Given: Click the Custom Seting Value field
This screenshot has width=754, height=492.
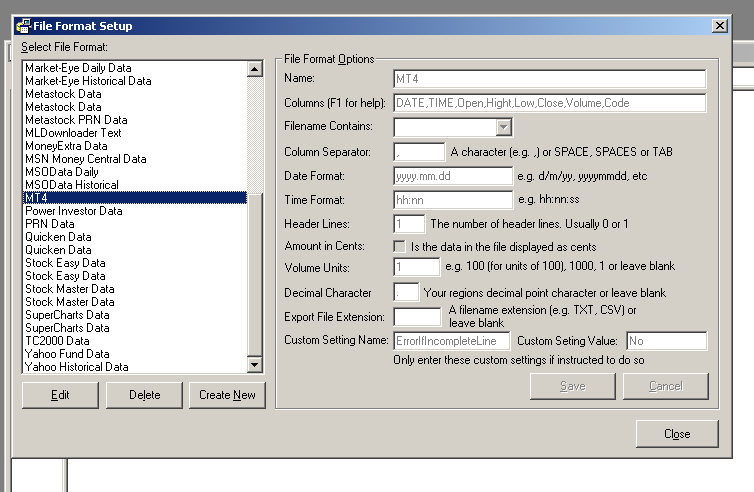Looking at the screenshot, I should (666, 341).
